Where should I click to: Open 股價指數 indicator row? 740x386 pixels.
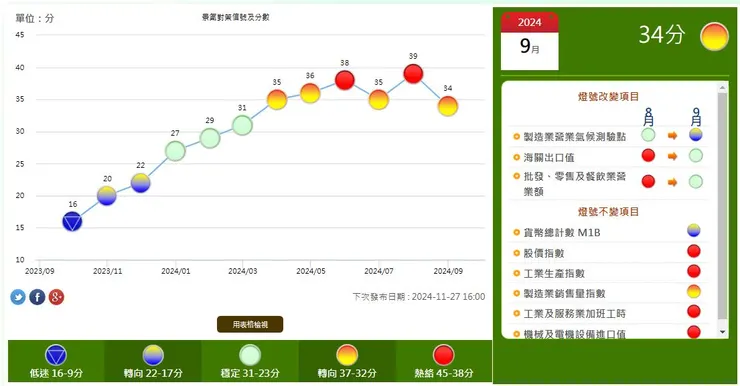(x=608, y=252)
